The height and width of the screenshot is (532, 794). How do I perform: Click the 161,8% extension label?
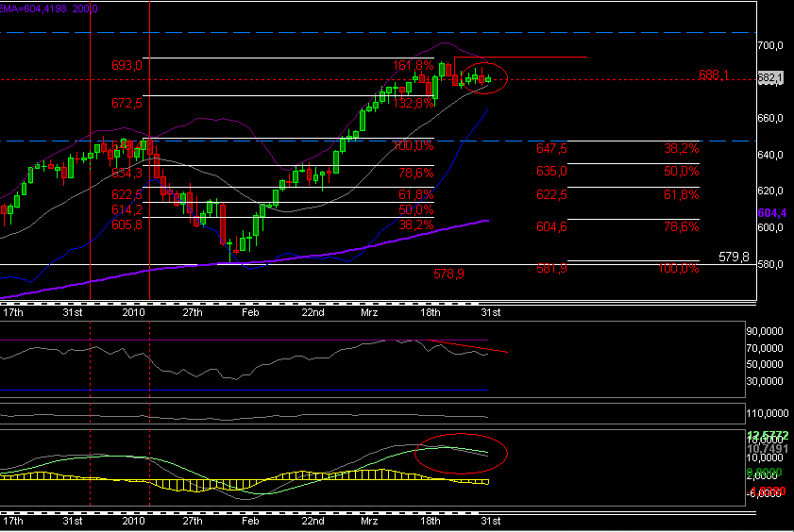(414, 65)
